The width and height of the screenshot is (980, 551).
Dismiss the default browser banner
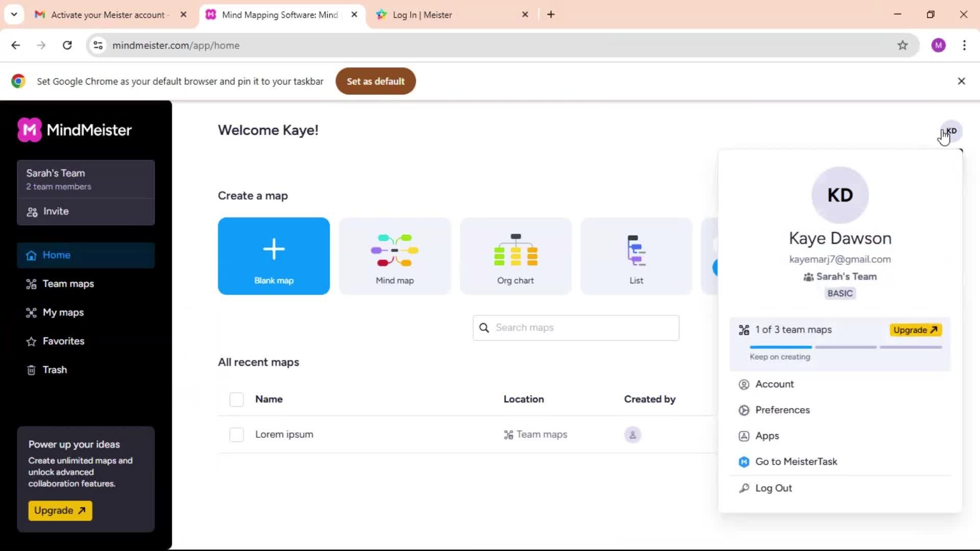[962, 81]
